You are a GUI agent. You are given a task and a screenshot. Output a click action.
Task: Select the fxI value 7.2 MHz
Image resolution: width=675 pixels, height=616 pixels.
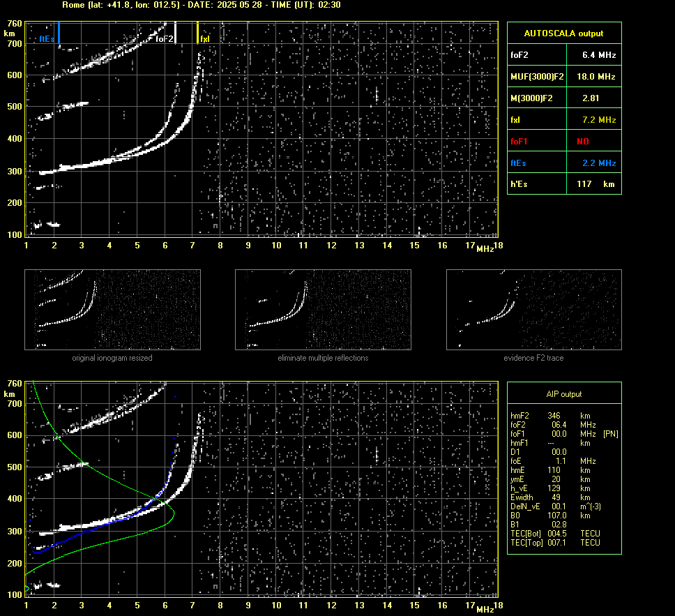599,120
